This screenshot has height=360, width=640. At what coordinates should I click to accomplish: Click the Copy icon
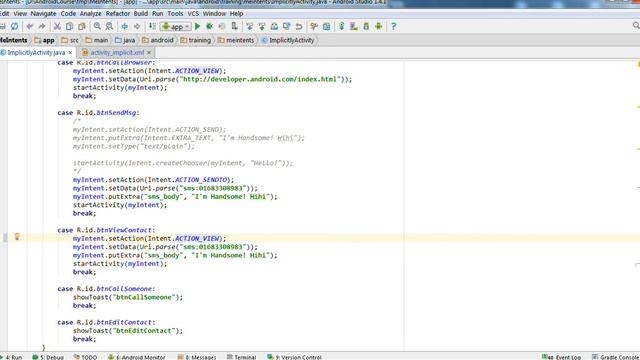69,27
